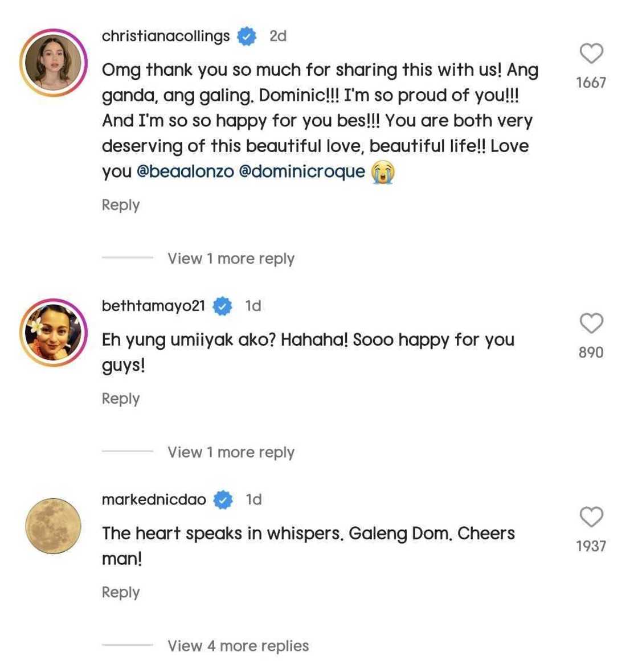
Task: Click bethtamayo21's verified badge
Action: pyautogui.click(x=222, y=306)
